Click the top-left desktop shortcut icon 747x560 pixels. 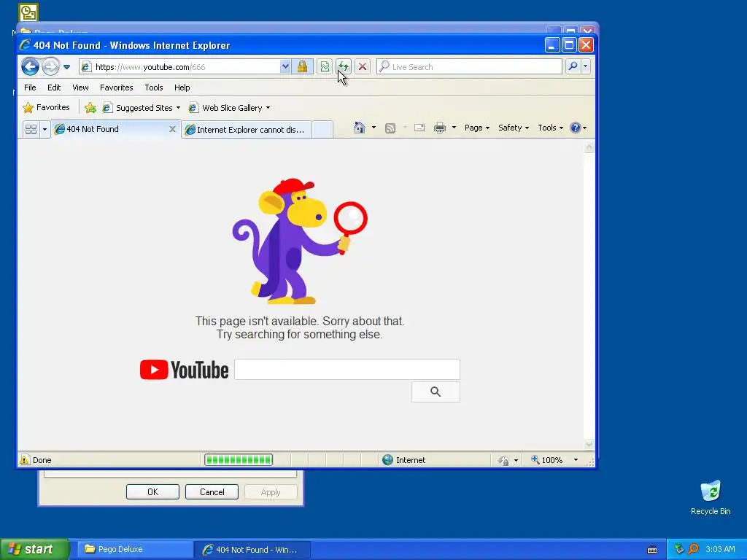[28, 13]
